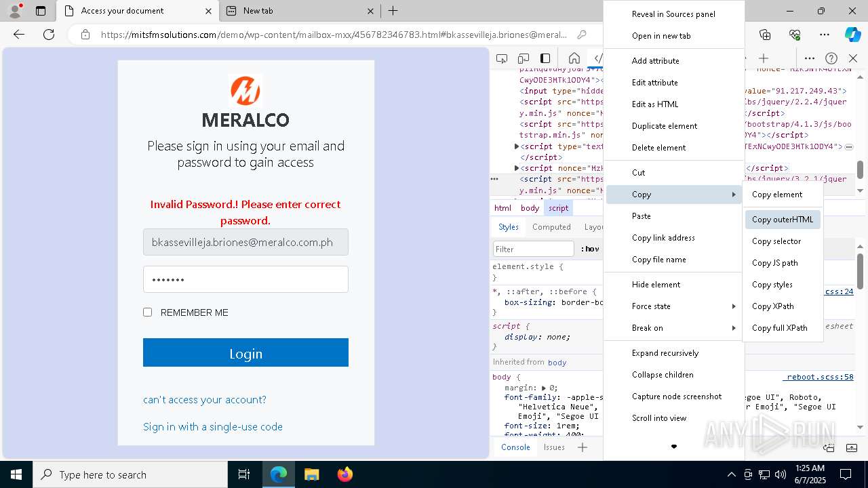Click the selected node ellipsis gutter

tap(494, 179)
